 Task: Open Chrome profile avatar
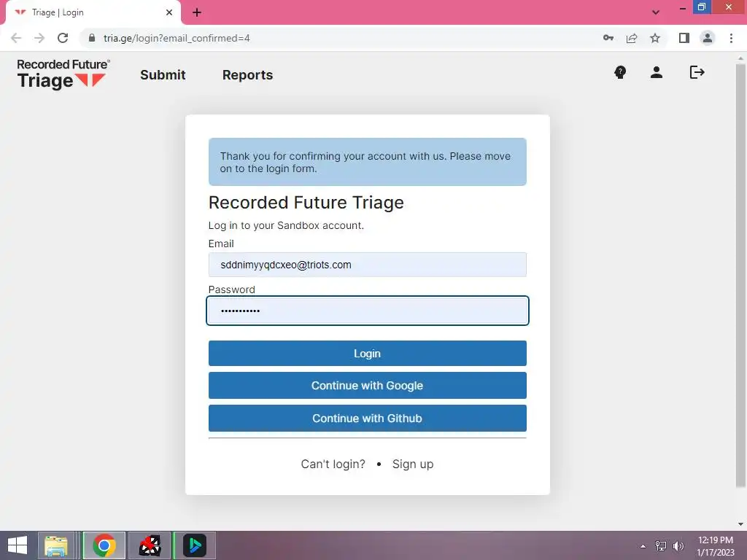(x=708, y=38)
